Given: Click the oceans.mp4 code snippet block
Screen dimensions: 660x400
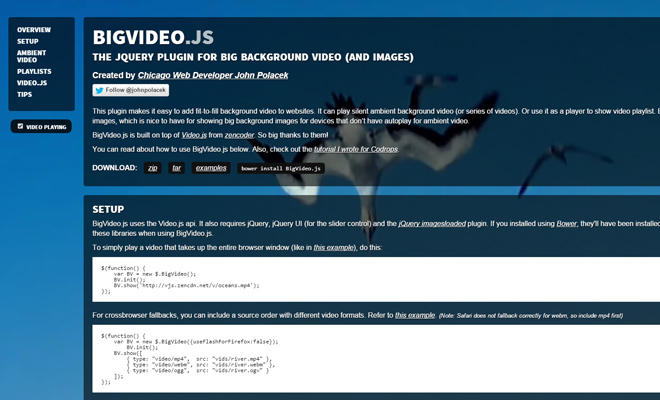Looking at the screenshot, I should click(376, 279).
